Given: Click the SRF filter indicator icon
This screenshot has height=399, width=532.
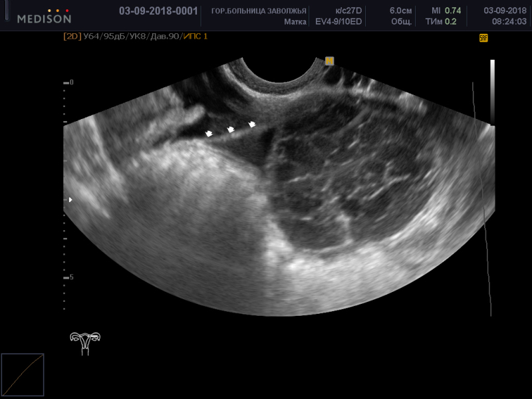Looking at the screenshot, I should pyautogui.click(x=483, y=38).
